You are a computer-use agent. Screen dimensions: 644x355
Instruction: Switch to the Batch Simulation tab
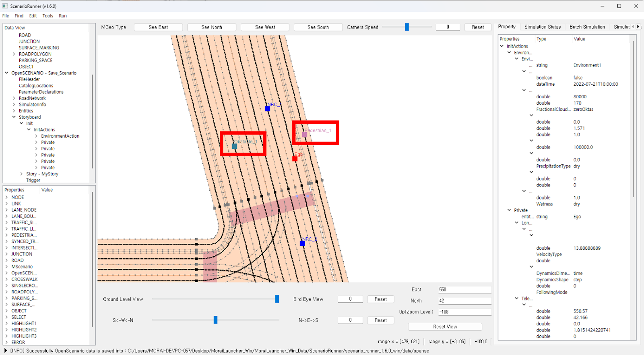click(587, 27)
